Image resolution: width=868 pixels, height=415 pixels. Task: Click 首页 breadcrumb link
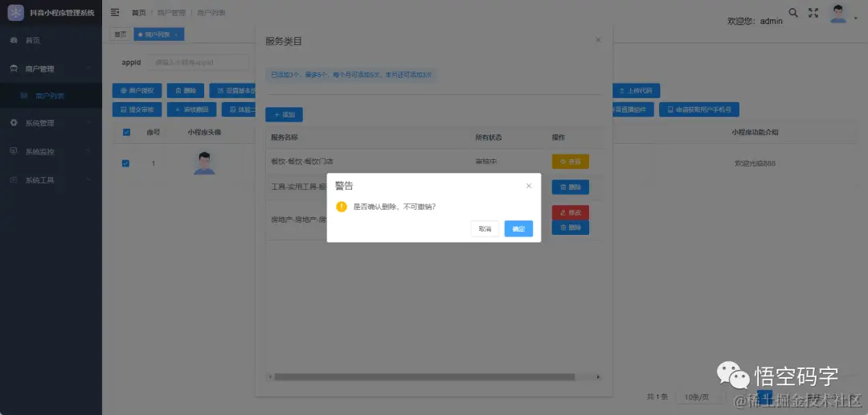point(139,13)
